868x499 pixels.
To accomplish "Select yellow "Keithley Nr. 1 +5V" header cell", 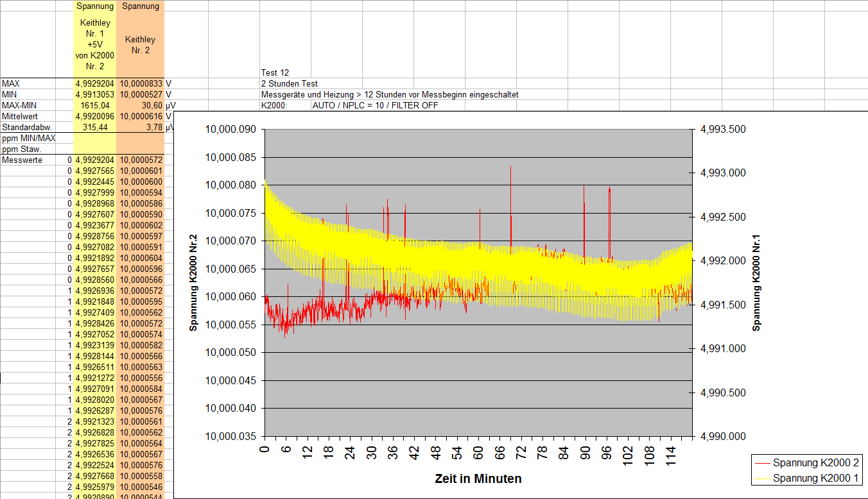I will pyautogui.click(x=94, y=44).
